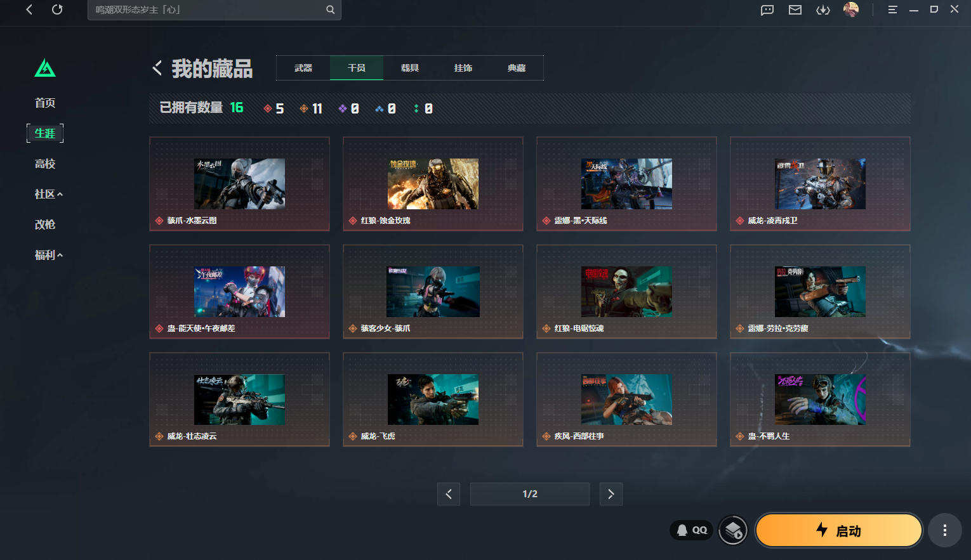
Task: Open the 威龙-凌霄戍卫 skin card
Action: pos(820,184)
